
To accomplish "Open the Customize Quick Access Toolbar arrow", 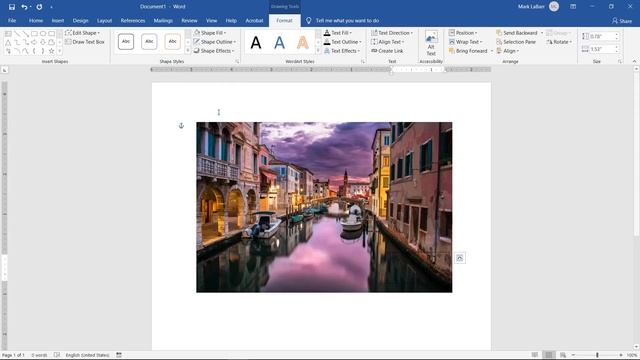I will (51, 7).
